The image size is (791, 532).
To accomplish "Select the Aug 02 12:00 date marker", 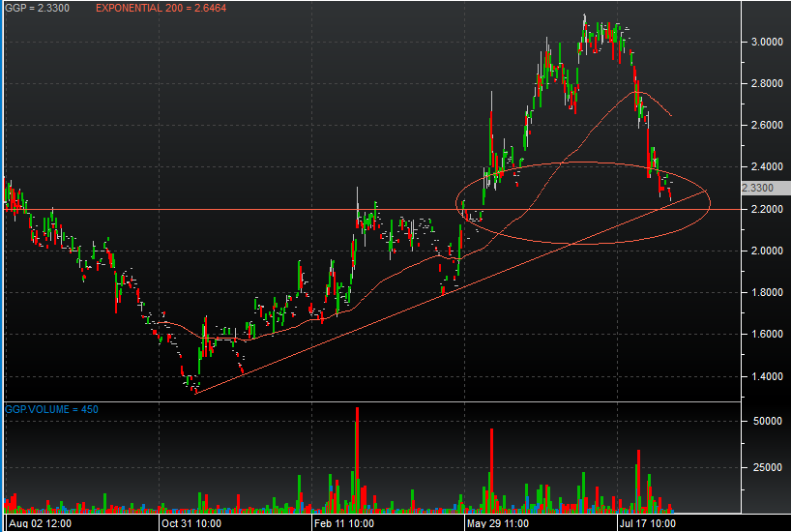I will [38, 523].
